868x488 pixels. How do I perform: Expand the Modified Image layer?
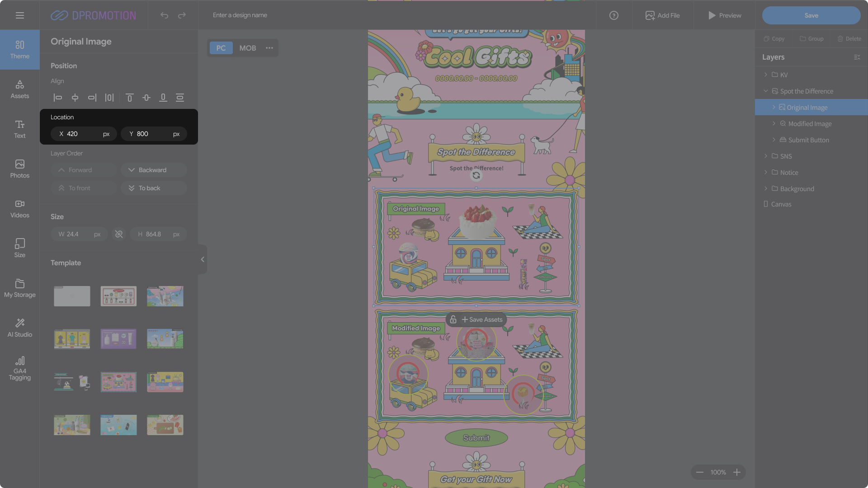pyautogui.click(x=774, y=123)
